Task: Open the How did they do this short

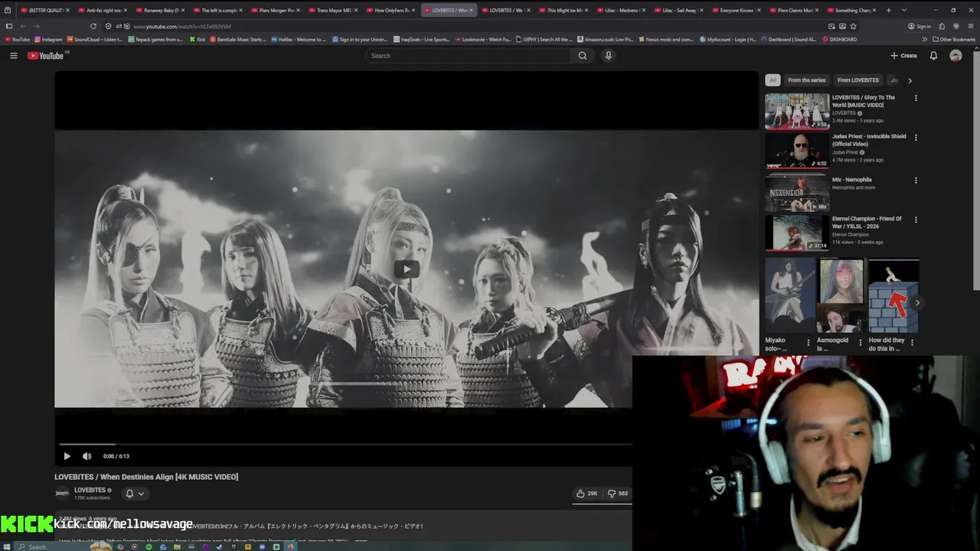Action: pos(893,295)
